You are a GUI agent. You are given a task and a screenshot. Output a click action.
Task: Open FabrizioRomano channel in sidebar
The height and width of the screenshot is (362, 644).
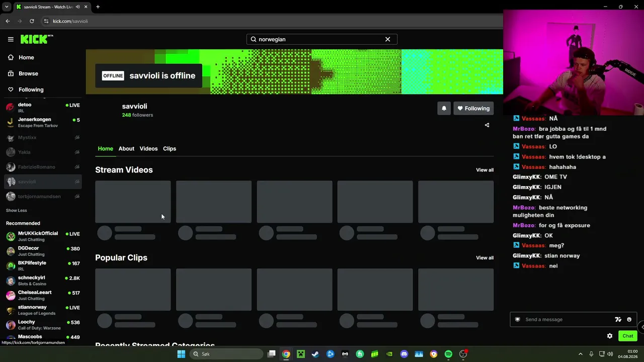point(43,167)
